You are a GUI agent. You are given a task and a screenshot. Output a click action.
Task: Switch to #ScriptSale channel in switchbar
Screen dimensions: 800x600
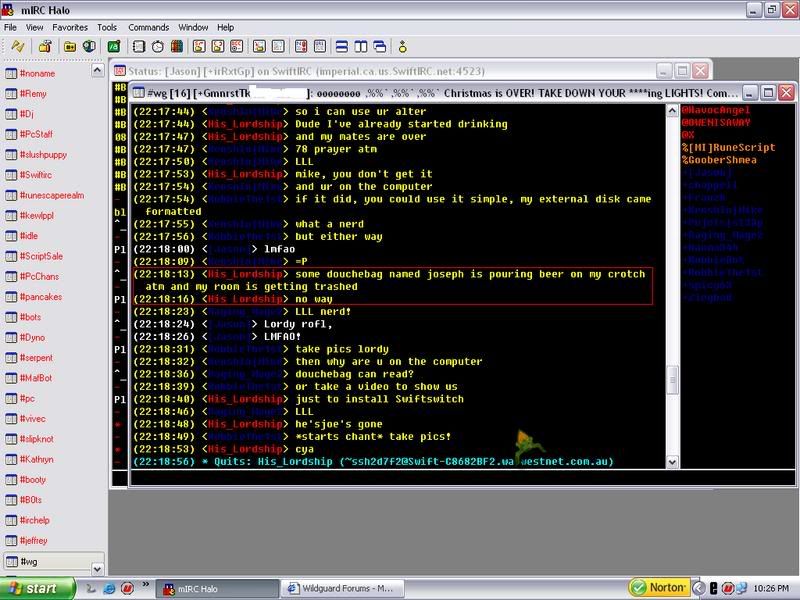(41, 256)
